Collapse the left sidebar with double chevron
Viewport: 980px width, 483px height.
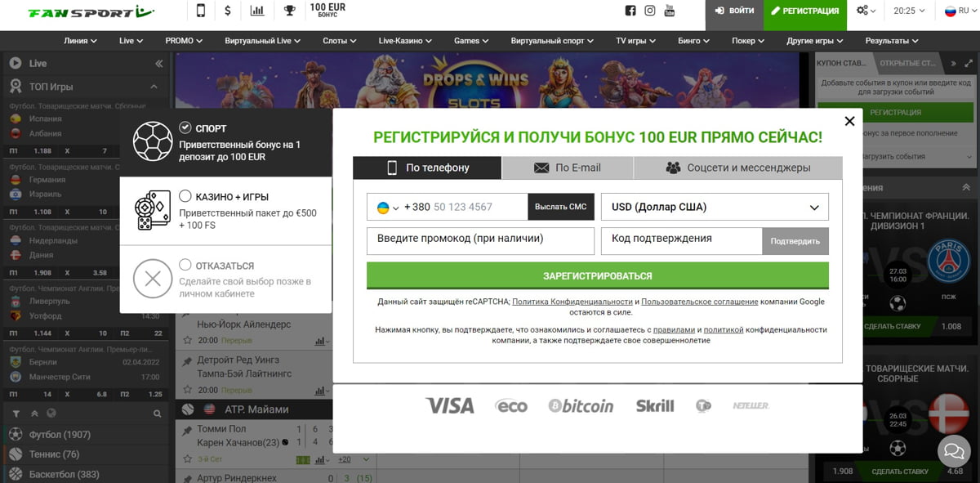point(158,63)
